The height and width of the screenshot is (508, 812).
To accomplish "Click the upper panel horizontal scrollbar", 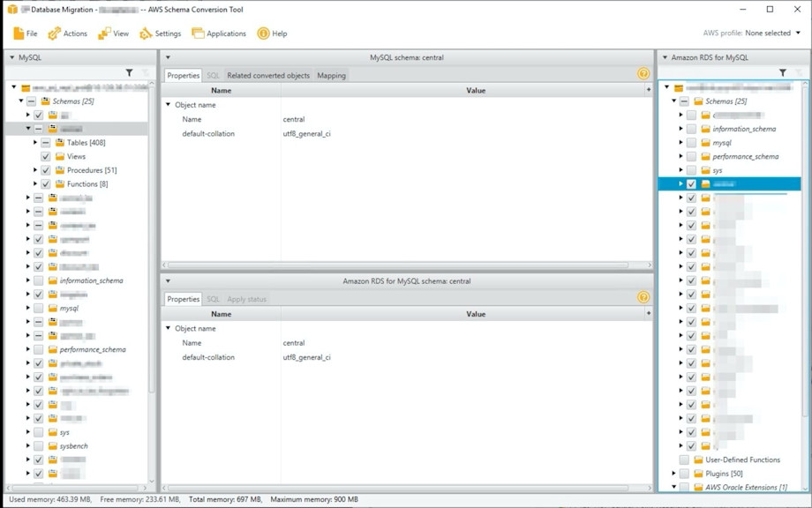I will click(398, 265).
